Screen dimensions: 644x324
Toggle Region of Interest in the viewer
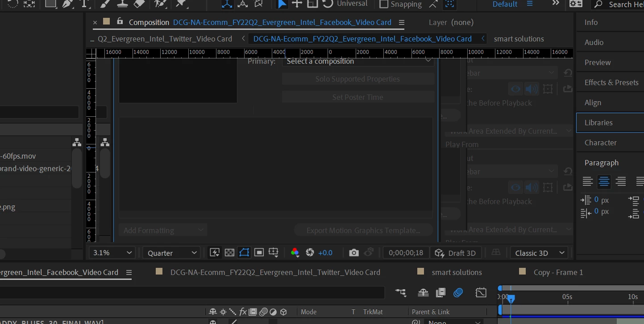coord(259,253)
